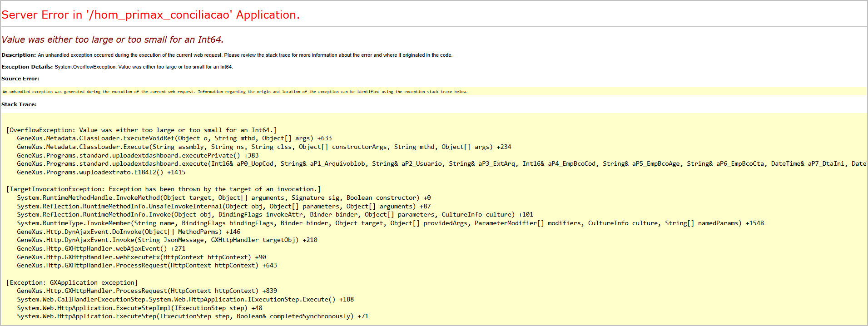Click the 'Description:' label
868x326 pixels.
[x=19, y=55]
